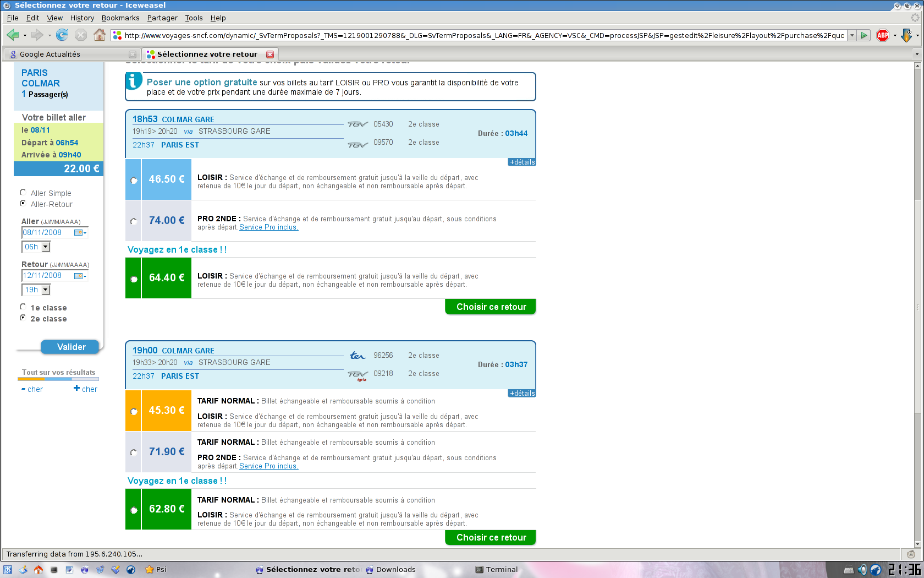The width and height of the screenshot is (924, 578).
Task: Open Service Pro inclus link for 71.90 €
Action: (269, 466)
